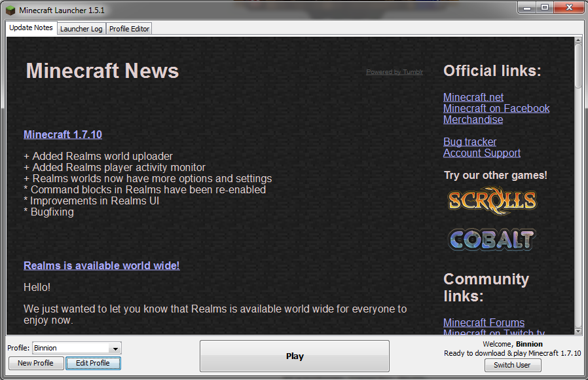Minimize the Minecraft Launcher window
This screenshot has height=380, width=588.
coord(527,7)
